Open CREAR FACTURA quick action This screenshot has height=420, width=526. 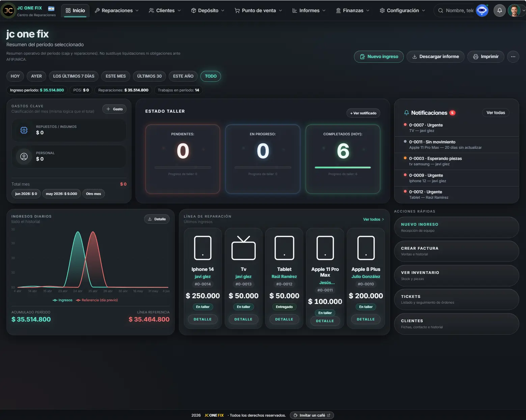pyautogui.click(x=456, y=251)
